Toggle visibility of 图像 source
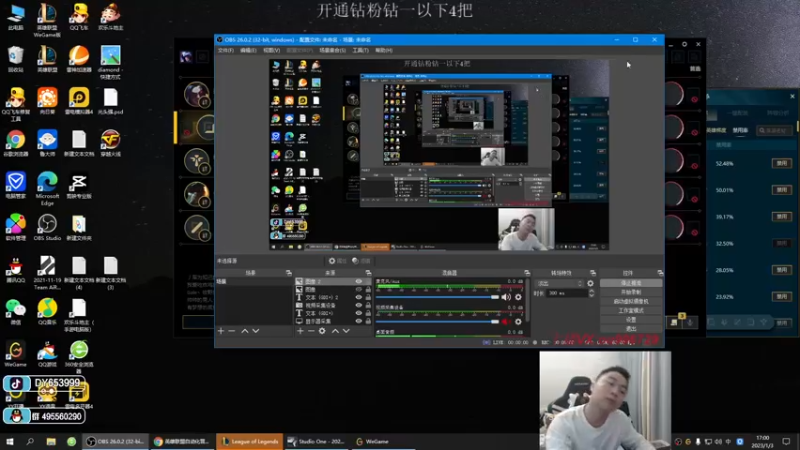Viewport: 800px width, 450px height. point(359,289)
